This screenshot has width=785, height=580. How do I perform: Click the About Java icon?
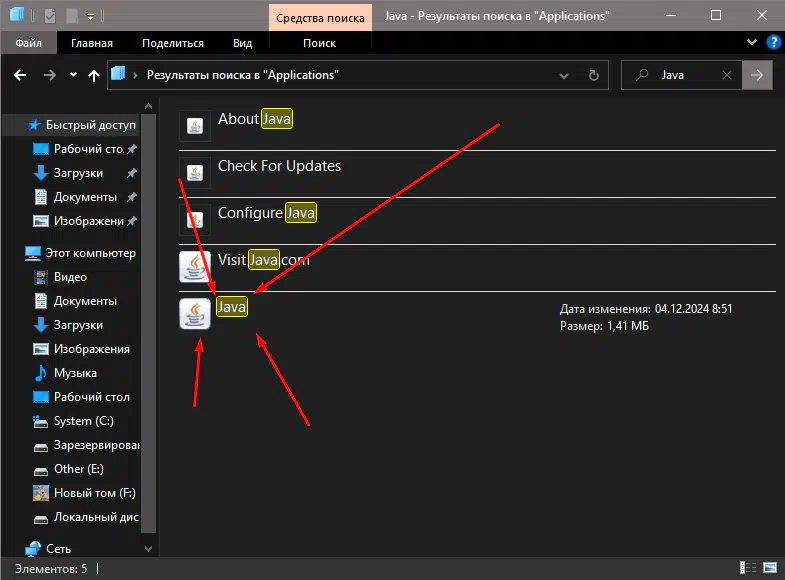pos(195,126)
